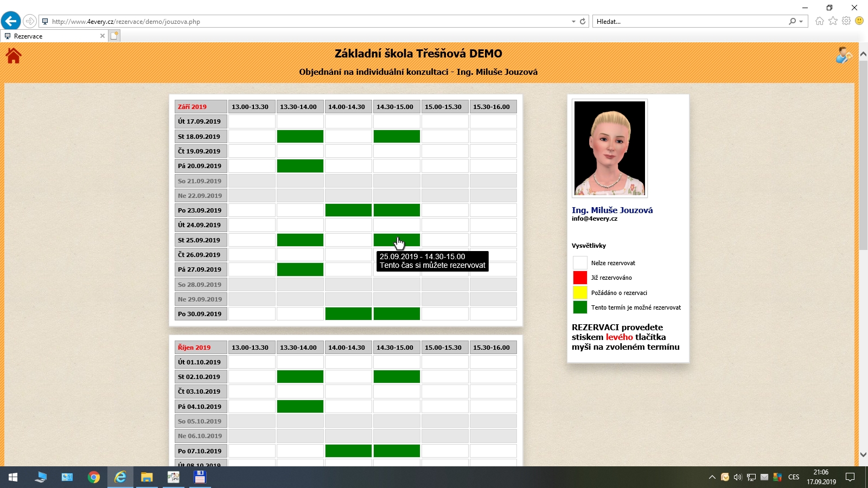
Task: Reserve Po 30.09.2019 slot 14.00-14.30
Action: [348, 313]
